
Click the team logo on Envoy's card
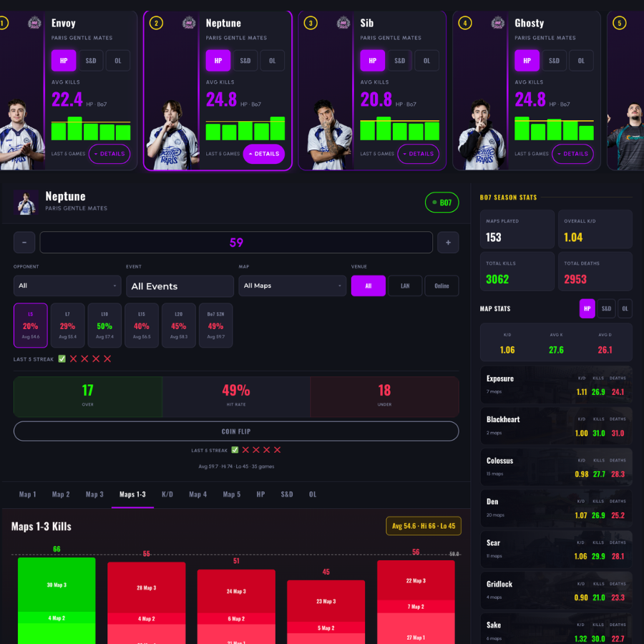[34, 23]
